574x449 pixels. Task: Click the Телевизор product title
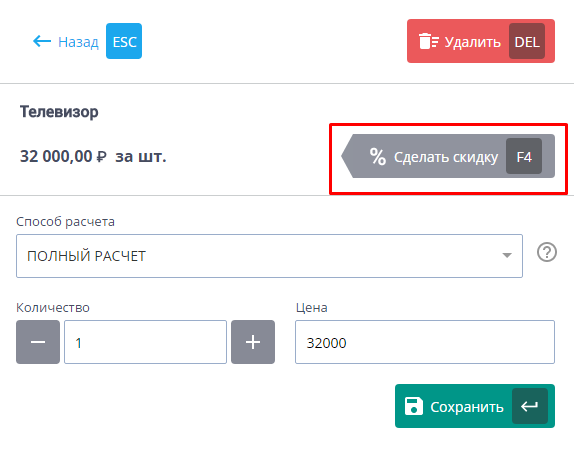coord(59,112)
